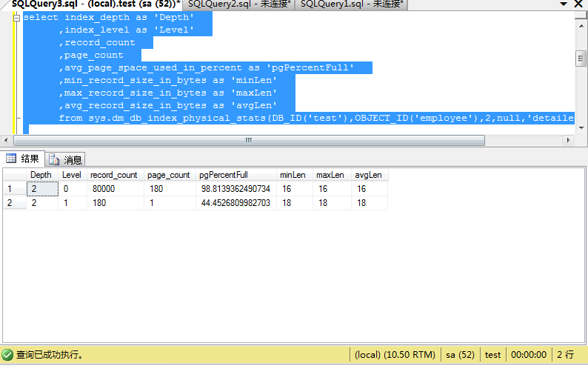Image resolution: width=588 pixels, height=366 pixels.
Task: Open the SQLQuery1.sql tab
Action: click(x=352, y=4)
